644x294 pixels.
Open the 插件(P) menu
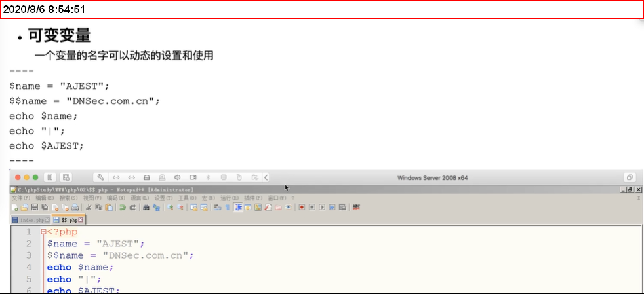[x=253, y=198]
